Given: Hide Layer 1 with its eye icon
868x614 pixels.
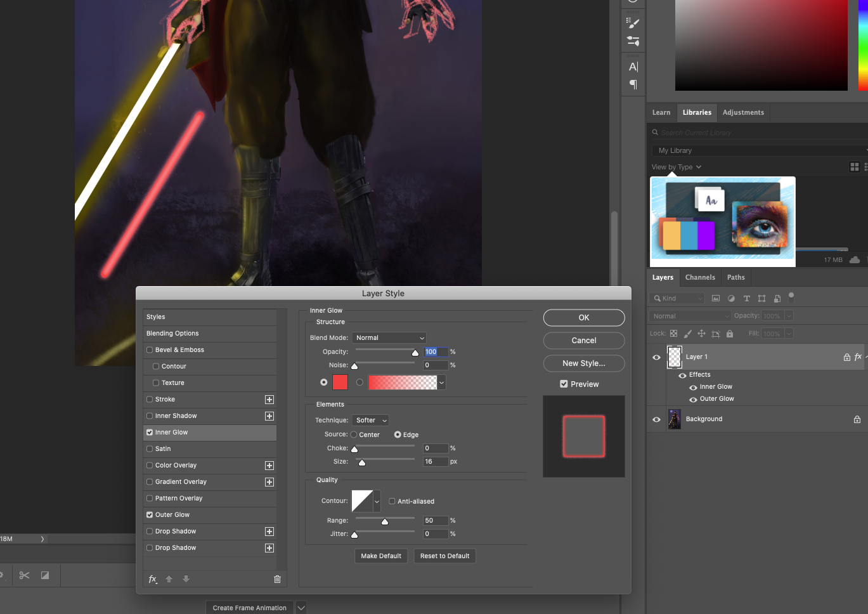Looking at the screenshot, I should pyautogui.click(x=656, y=357).
